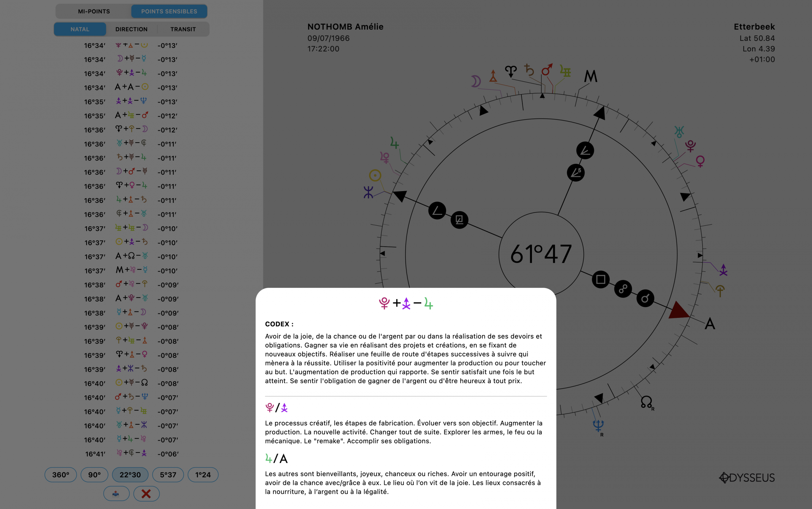Click the 61°47 center dial value
This screenshot has height=509, width=812.
(541, 254)
